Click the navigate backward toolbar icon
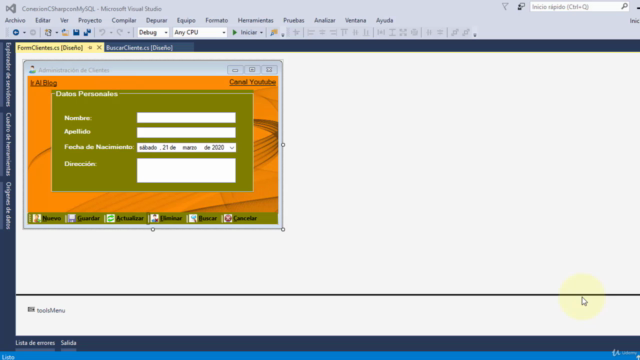 [x=16, y=32]
